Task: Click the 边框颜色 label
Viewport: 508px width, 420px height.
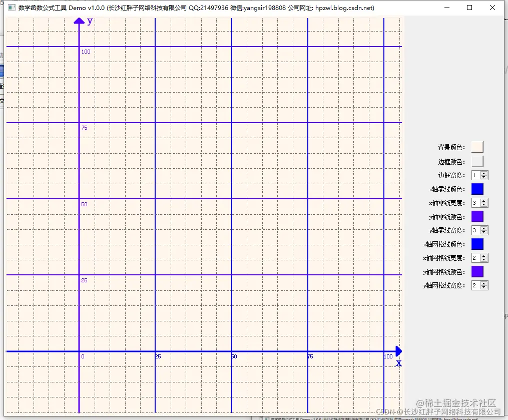Action: coord(451,162)
